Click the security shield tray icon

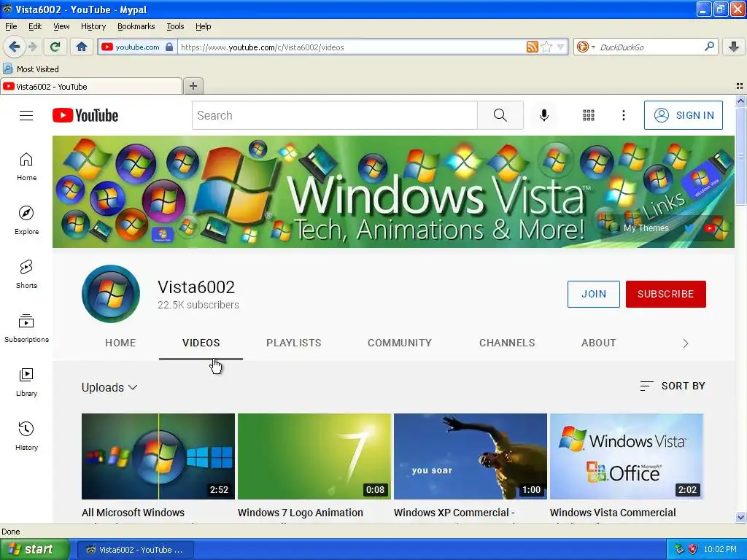tap(693, 549)
